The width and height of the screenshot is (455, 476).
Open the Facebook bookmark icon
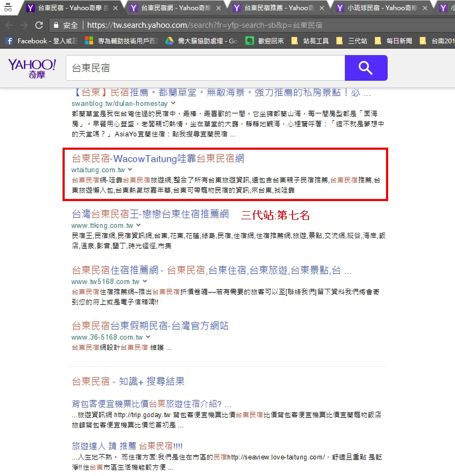[x=10, y=41]
